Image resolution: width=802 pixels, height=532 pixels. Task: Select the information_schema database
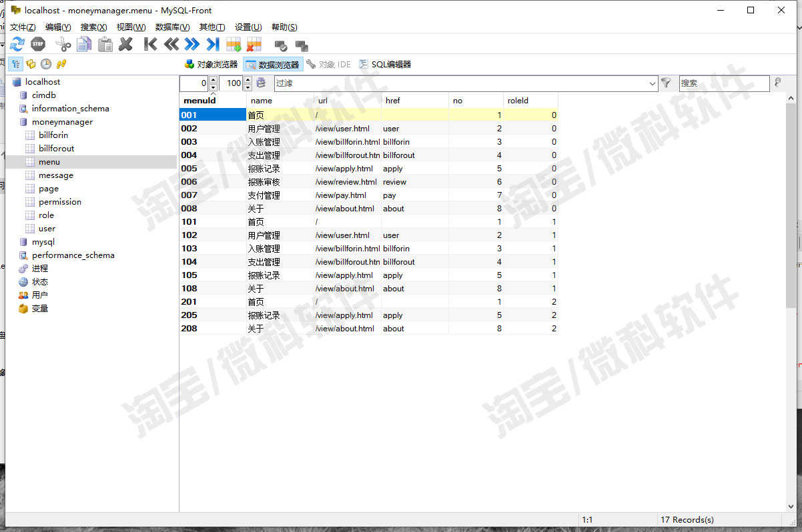(70, 109)
